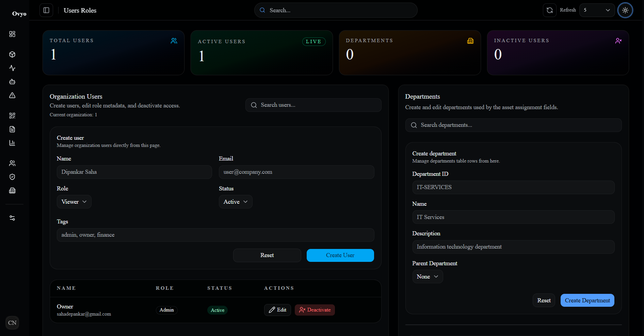644x336 pixels.
Task: Click the NAME column header
Action: pos(66,288)
